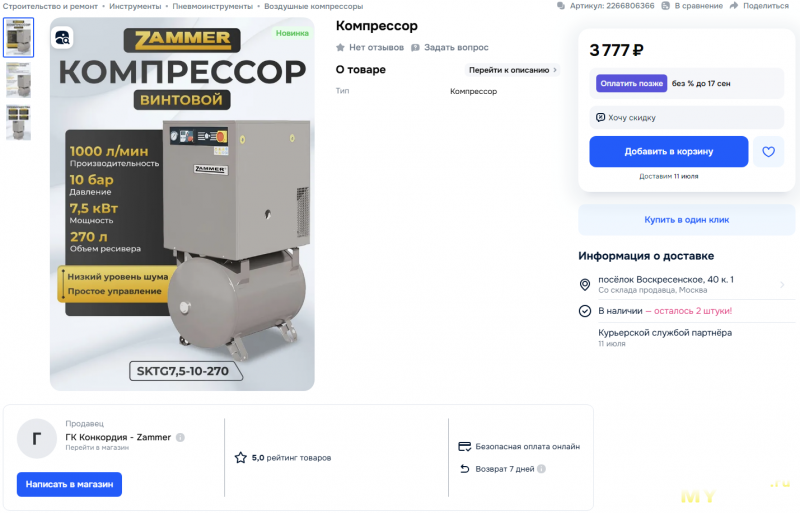Open Инструменты breadcrumb category
The width and height of the screenshot is (800, 513).
point(135,6)
